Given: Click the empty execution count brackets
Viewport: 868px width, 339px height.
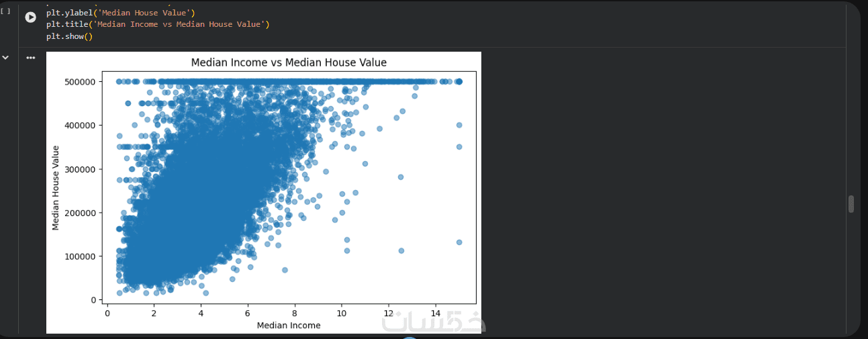Looking at the screenshot, I should pyautogui.click(x=5, y=11).
